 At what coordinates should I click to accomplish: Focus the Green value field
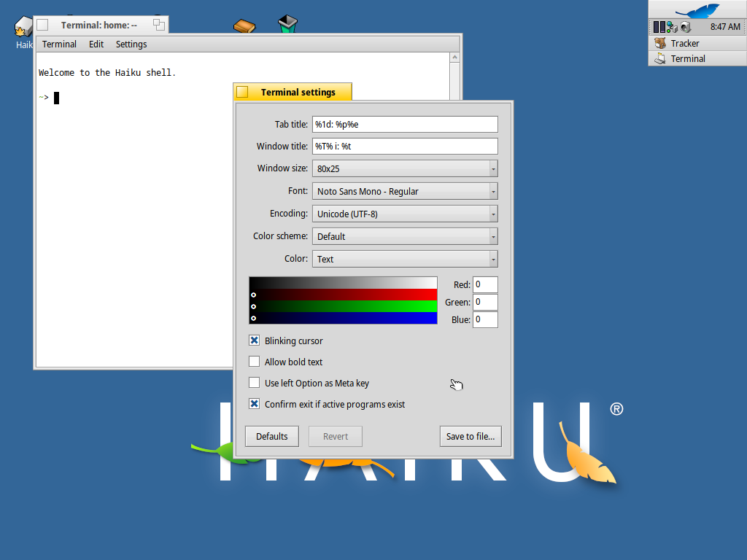point(485,302)
